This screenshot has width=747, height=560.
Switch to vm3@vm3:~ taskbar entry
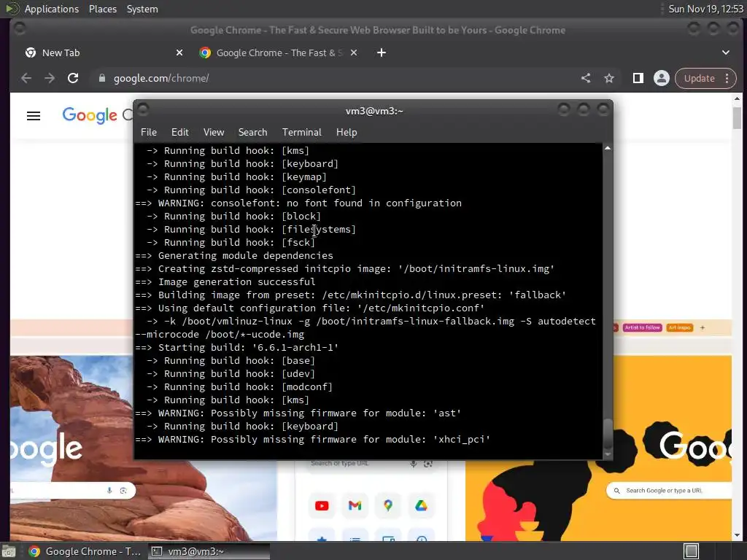point(209,551)
